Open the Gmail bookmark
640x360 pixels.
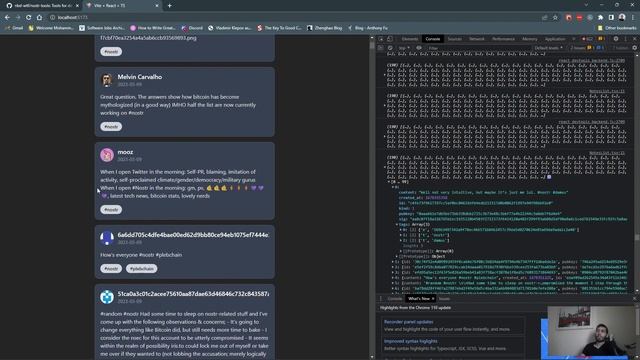click(x=14, y=28)
